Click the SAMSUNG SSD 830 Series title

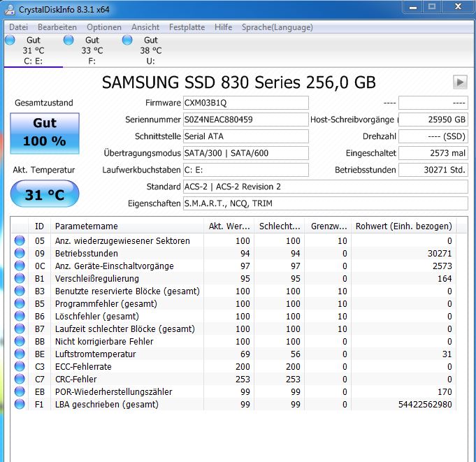239,82
